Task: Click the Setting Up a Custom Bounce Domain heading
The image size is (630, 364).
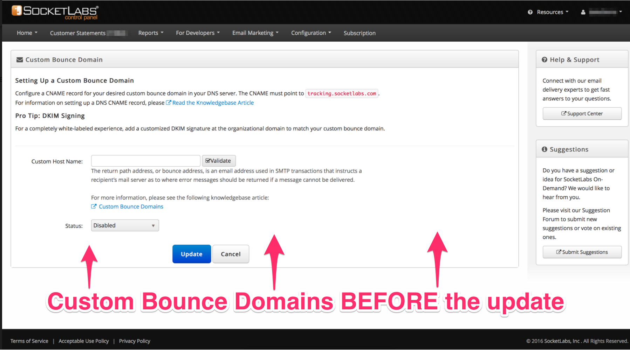Action: [75, 80]
